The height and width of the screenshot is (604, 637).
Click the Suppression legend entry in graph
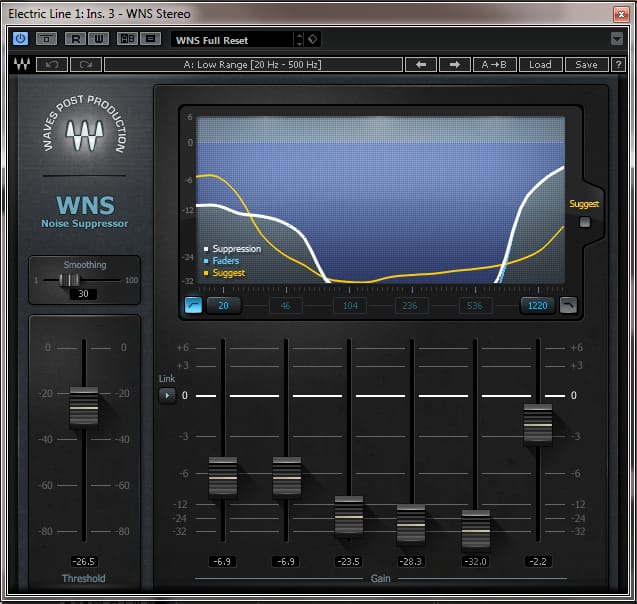pyautogui.click(x=232, y=249)
